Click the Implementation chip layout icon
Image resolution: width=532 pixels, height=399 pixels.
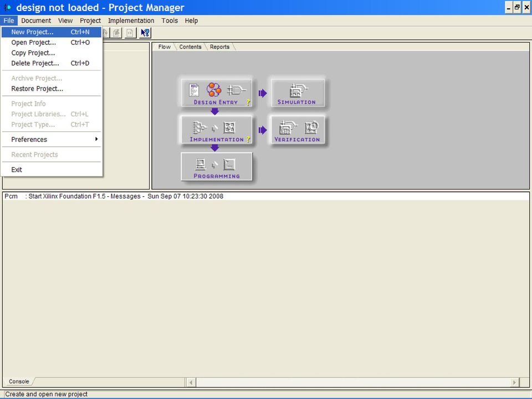229,127
